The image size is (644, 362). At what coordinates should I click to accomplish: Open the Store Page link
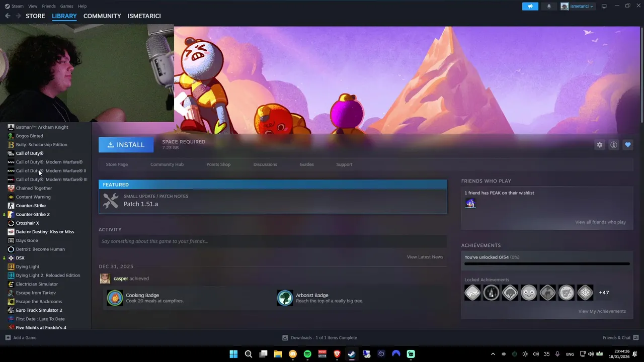point(117,164)
